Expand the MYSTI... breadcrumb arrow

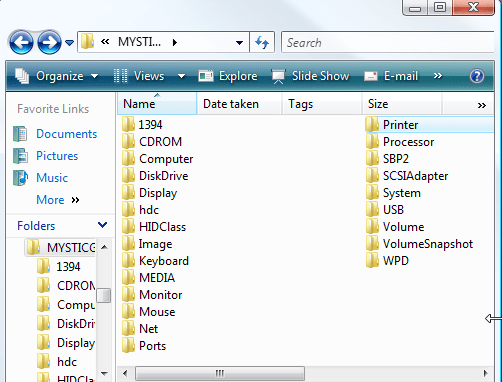175,42
